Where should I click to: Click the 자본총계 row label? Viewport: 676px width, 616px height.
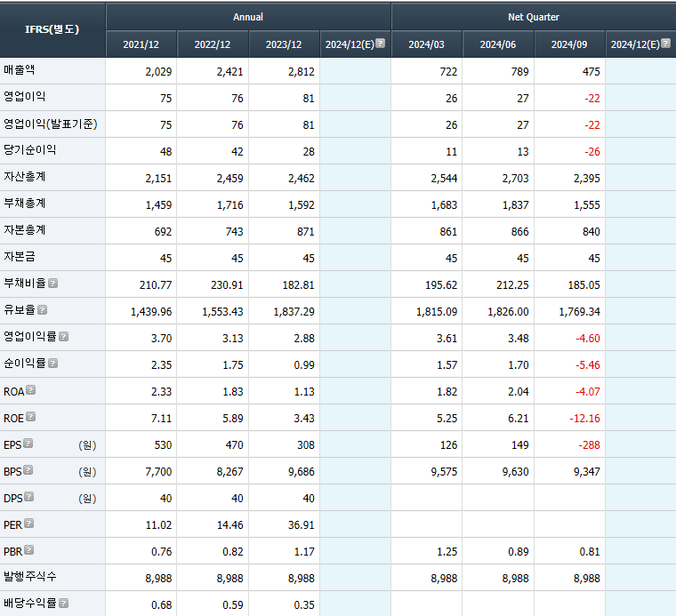pyautogui.click(x=25, y=230)
